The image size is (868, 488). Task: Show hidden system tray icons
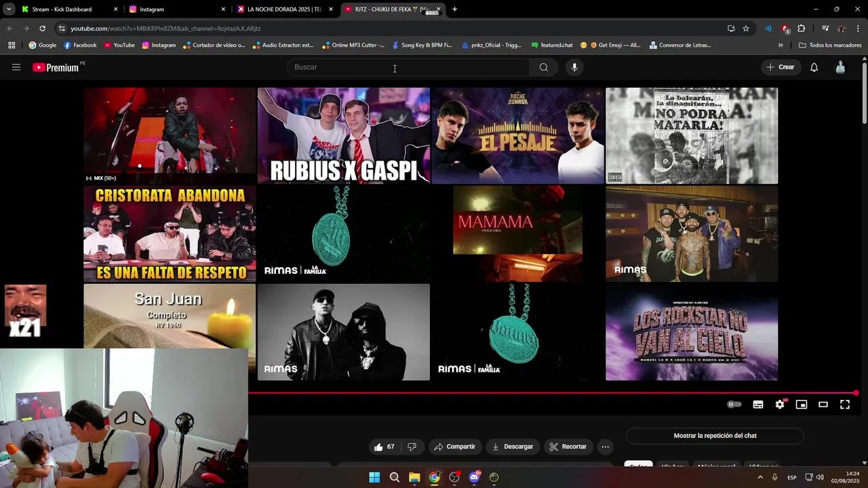[759, 477]
